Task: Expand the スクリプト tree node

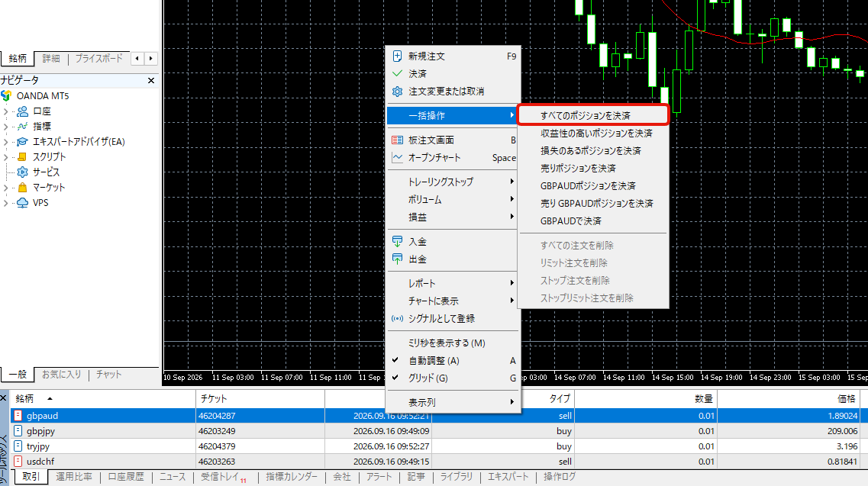Action: 6,156
